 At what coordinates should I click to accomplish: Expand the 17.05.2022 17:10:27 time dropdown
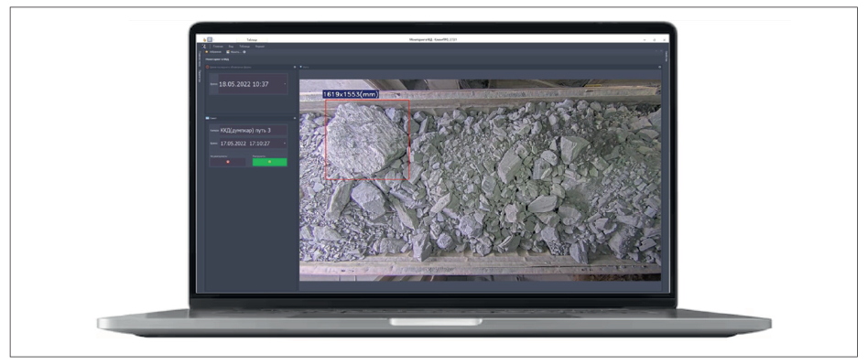pos(285,144)
